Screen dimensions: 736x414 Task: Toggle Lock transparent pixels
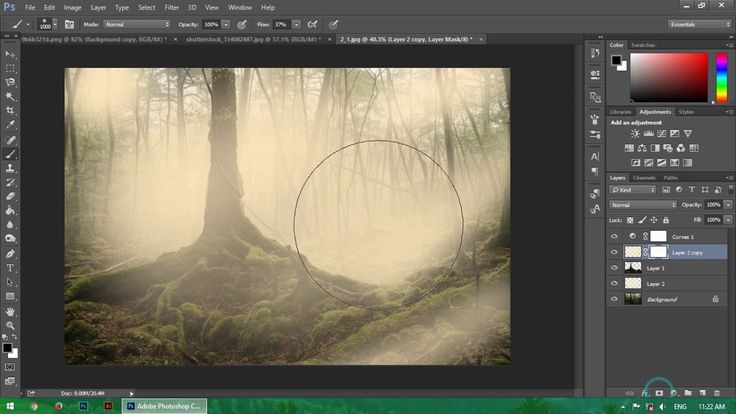pyautogui.click(x=630, y=220)
